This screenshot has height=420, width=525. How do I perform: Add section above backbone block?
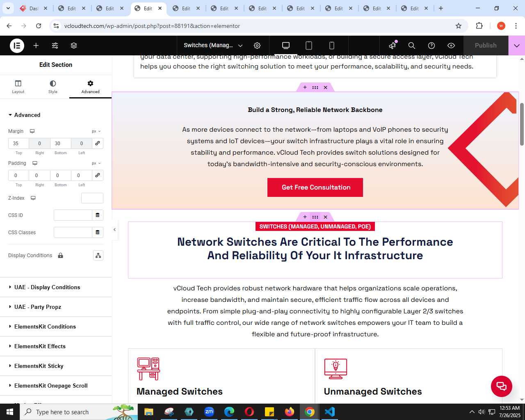tap(305, 87)
